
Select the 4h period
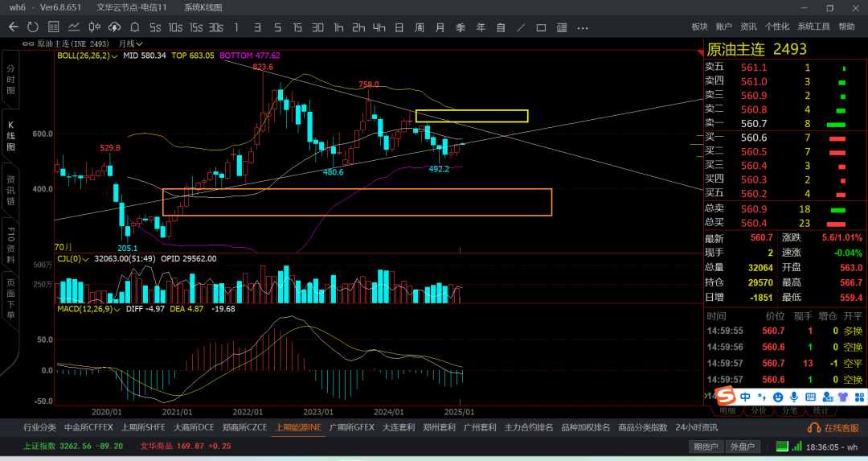[379, 27]
